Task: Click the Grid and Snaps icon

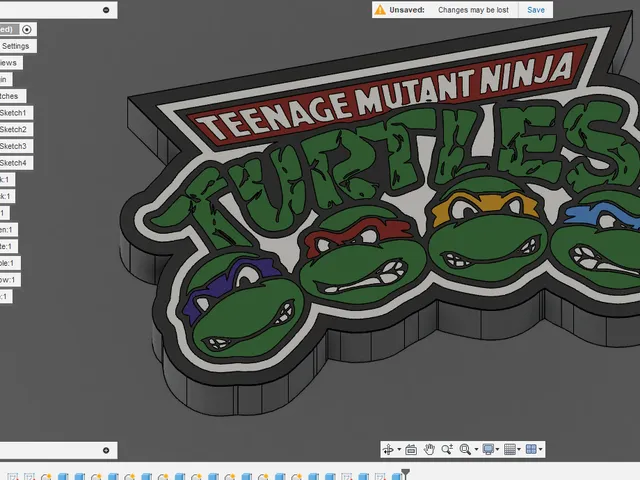Action: click(x=510, y=449)
